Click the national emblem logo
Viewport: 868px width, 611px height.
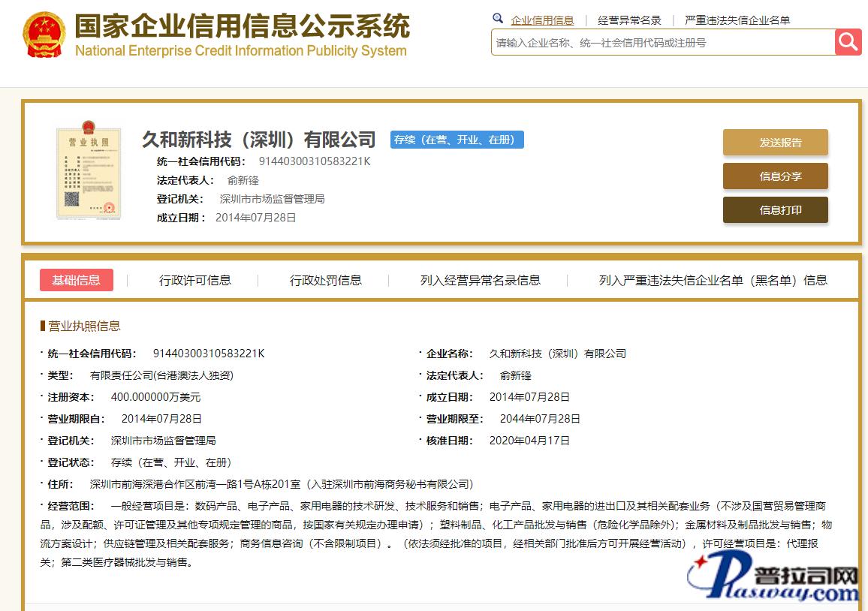(44, 35)
